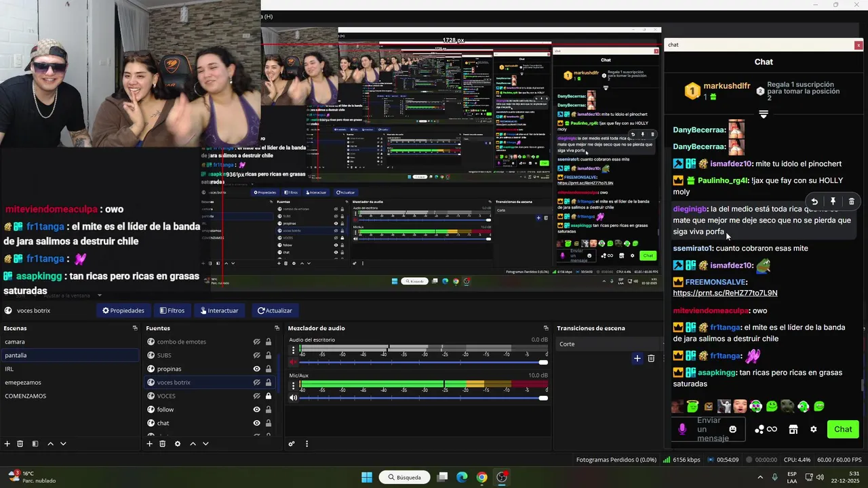Open Mic/Aux three-dot options menu

293,386
